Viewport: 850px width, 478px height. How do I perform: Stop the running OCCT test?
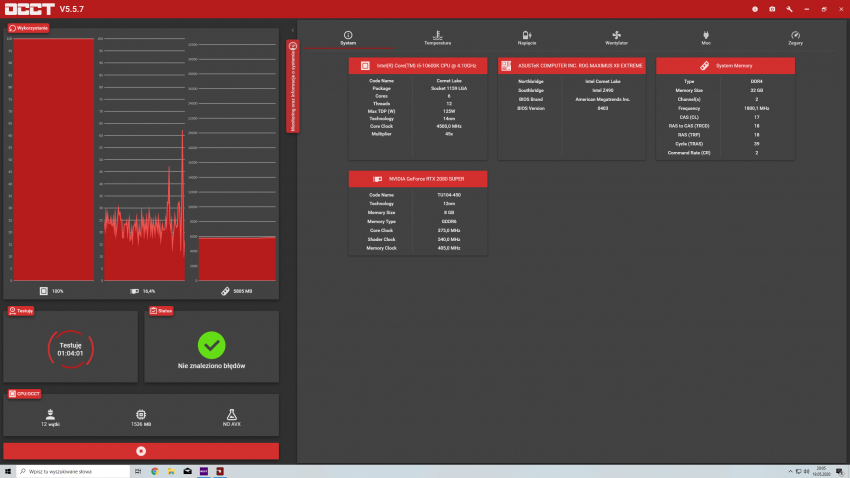(x=141, y=451)
